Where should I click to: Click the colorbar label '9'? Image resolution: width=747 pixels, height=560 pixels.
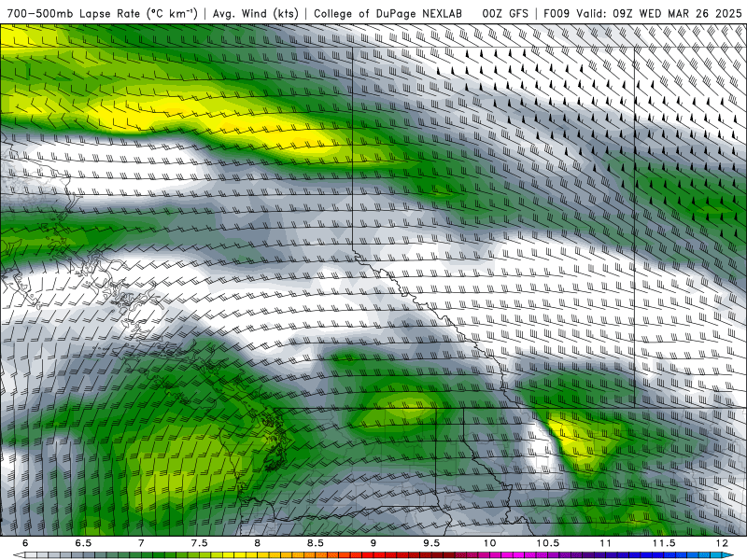click(x=373, y=543)
